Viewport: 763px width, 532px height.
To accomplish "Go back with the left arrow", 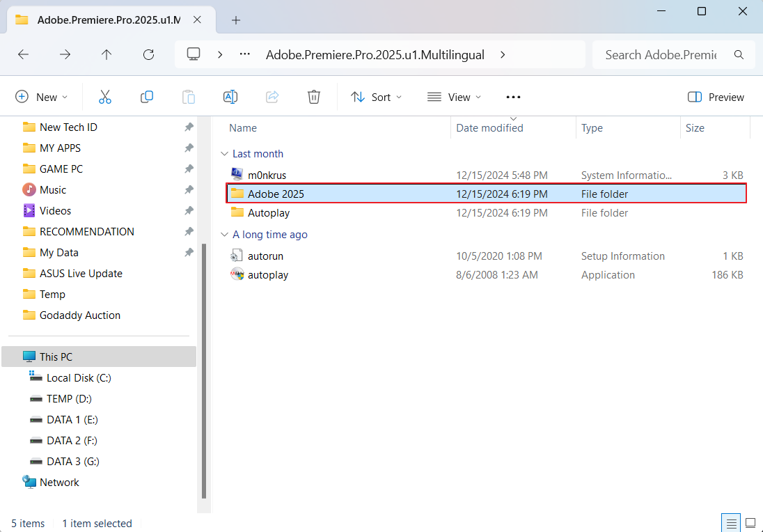I will coord(23,54).
